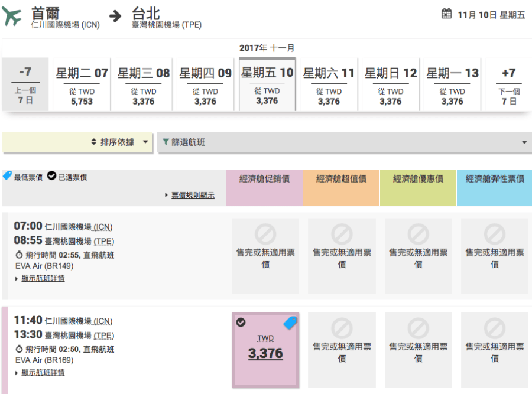The image size is (532, 394).
Task: Click sold-out icon for BR169 經濟艙彈性票價
Action: pyautogui.click(x=495, y=328)
